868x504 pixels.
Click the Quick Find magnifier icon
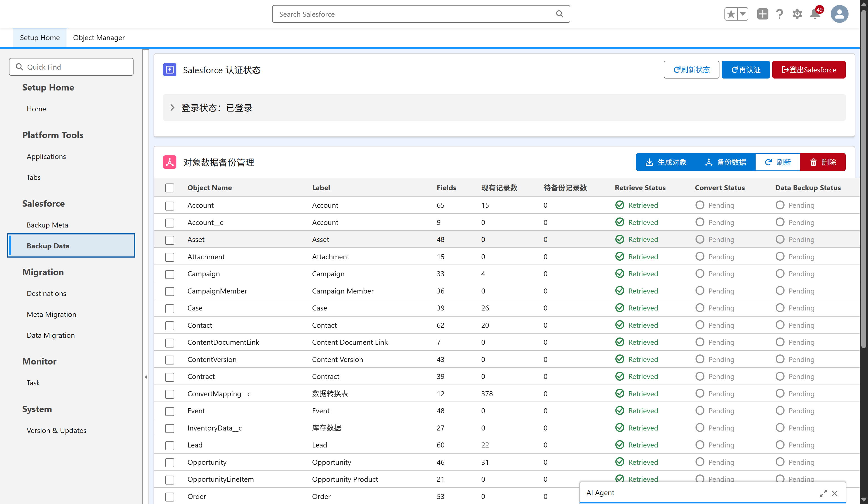pyautogui.click(x=19, y=67)
